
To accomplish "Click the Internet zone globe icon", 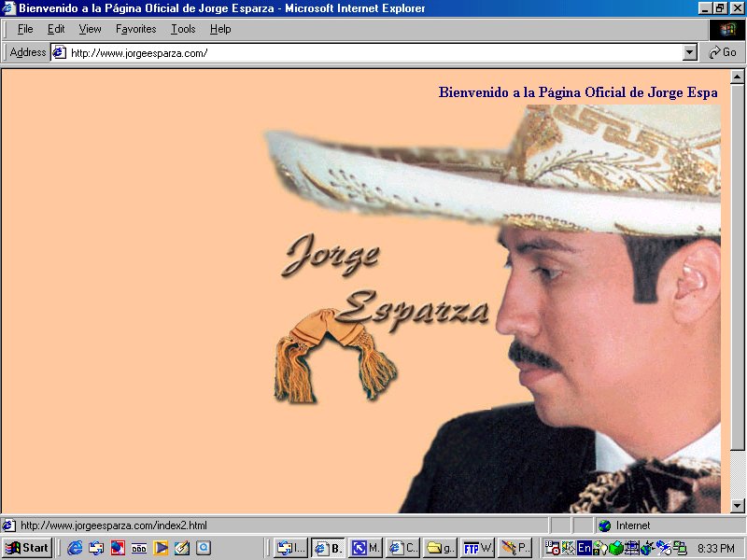I will pyautogui.click(x=604, y=525).
